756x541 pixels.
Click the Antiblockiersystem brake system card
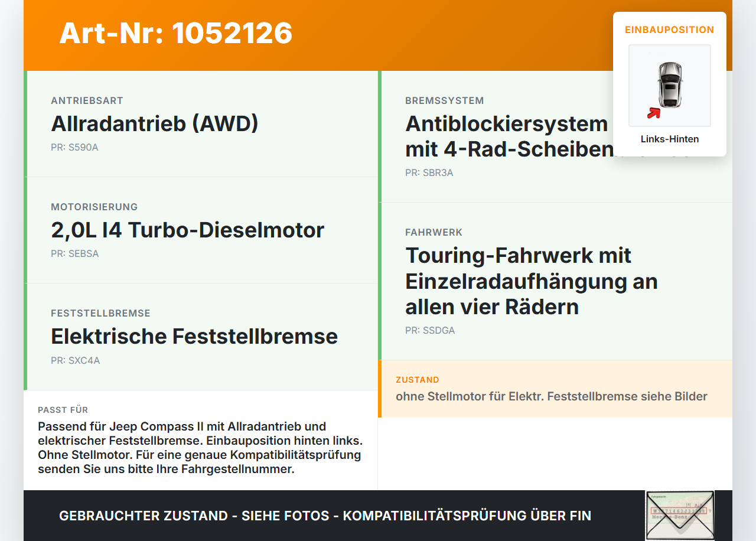(x=555, y=136)
